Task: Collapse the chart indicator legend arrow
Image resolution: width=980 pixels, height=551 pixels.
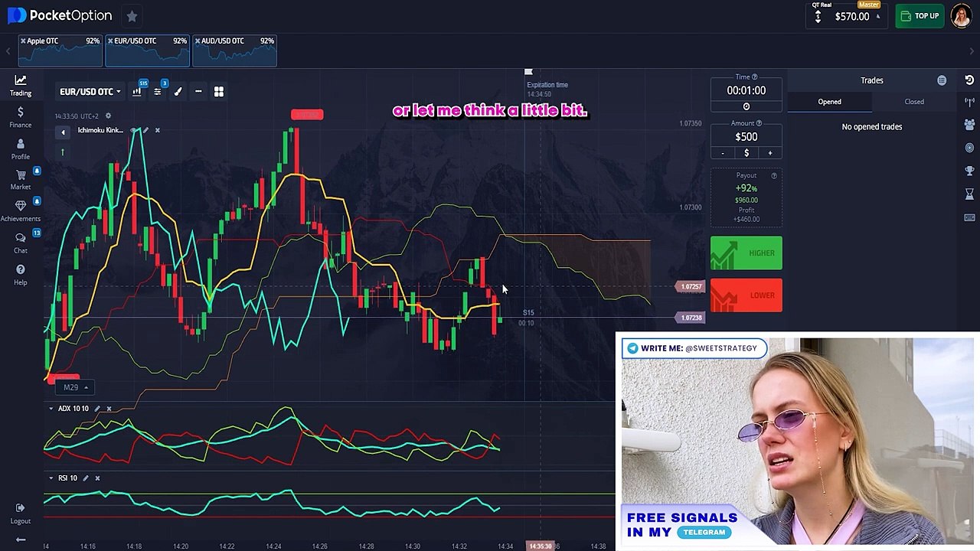Action: pyautogui.click(x=63, y=132)
